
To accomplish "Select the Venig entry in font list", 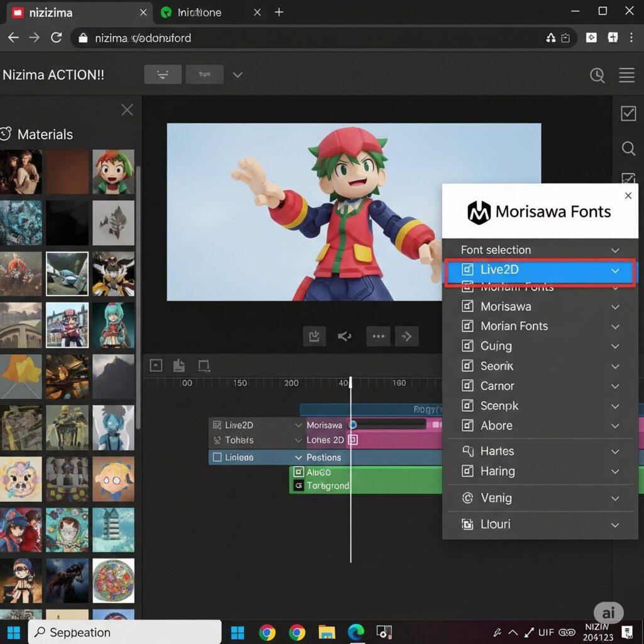I will 540,498.
